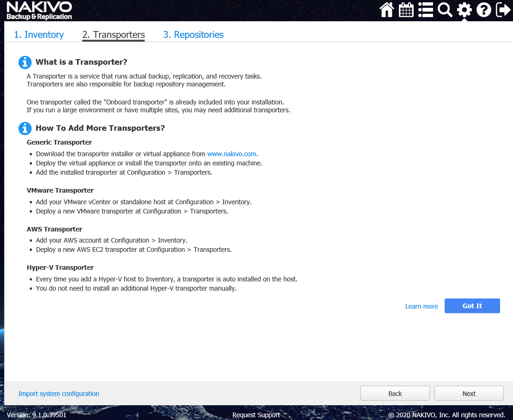Image resolution: width=513 pixels, height=420 pixels.
Task: Click the Log out icon
Action: click(x=502, y=10)
